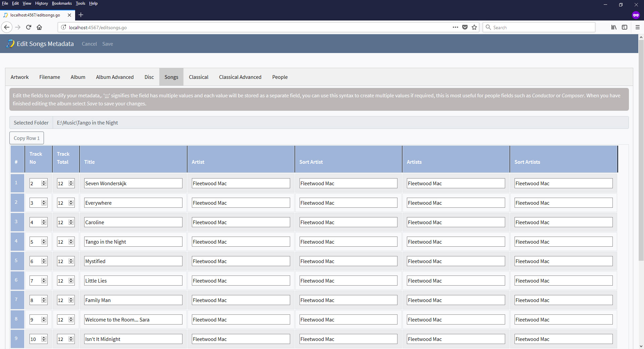Open the History menu
The height and width of the screenshot is (349, 644).
click(x=42, y=3)
